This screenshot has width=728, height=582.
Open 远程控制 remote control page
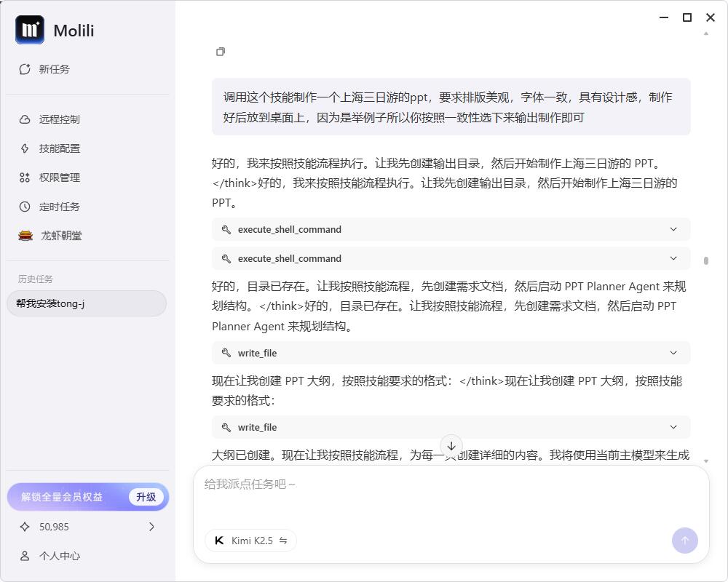tap(59, 119)
